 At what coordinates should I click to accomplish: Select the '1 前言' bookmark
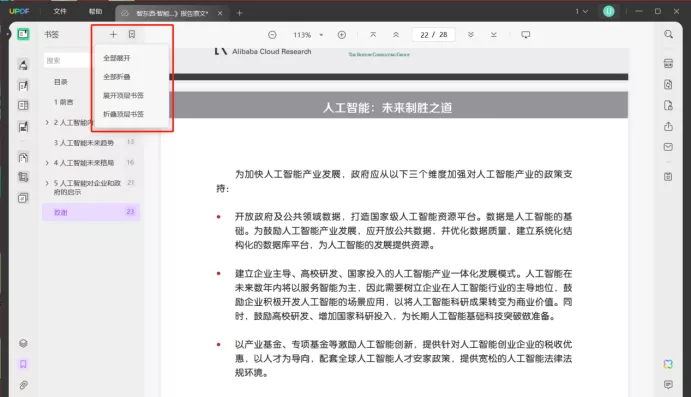[63, 102]
